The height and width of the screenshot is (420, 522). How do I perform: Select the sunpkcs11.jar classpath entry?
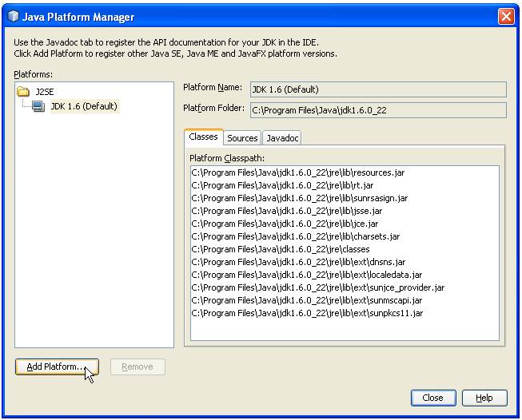(x=307, y=313)
